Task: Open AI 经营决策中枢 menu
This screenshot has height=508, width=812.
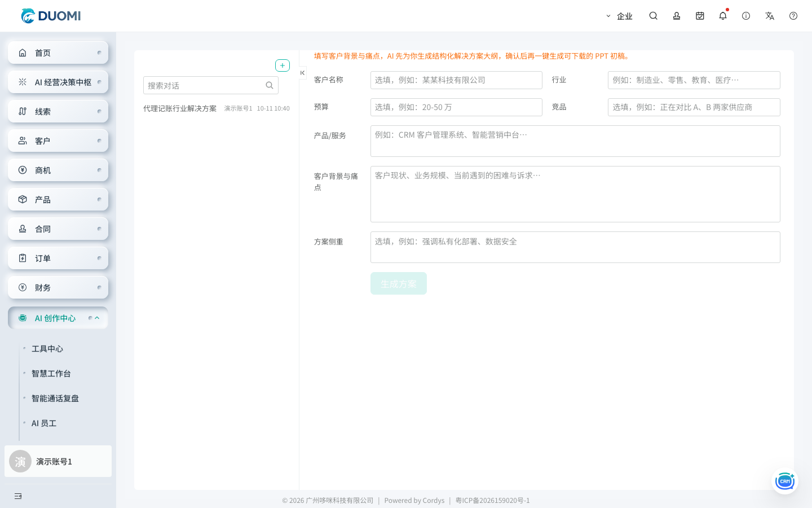Action: point(58,82)
